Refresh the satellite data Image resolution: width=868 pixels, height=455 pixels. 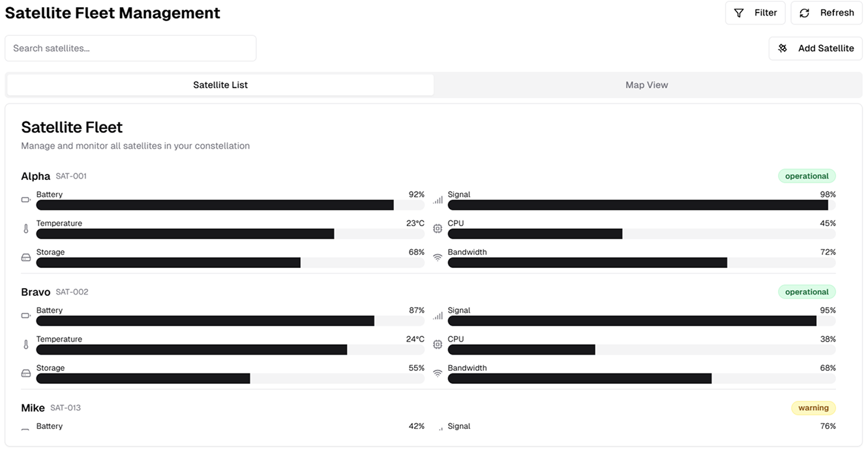coord(826,13)
